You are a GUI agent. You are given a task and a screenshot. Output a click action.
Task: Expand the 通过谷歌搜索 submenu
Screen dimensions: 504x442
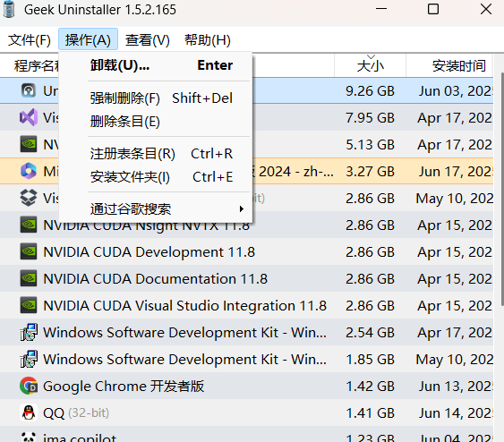(156, 209)
